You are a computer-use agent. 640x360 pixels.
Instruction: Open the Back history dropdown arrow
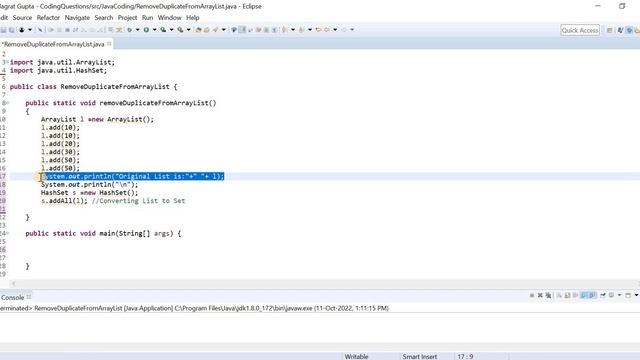tap(335, 30)
